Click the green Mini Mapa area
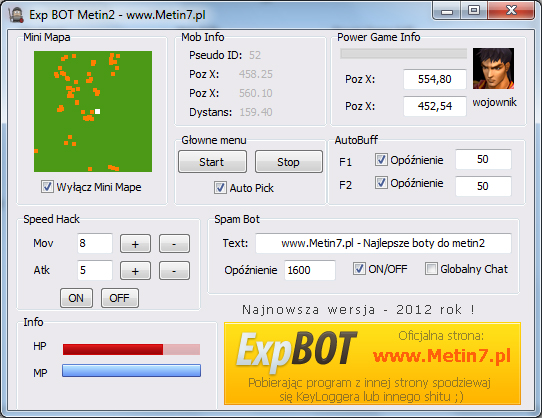This screenshot has width=542, height=418. tap(93, 111)
